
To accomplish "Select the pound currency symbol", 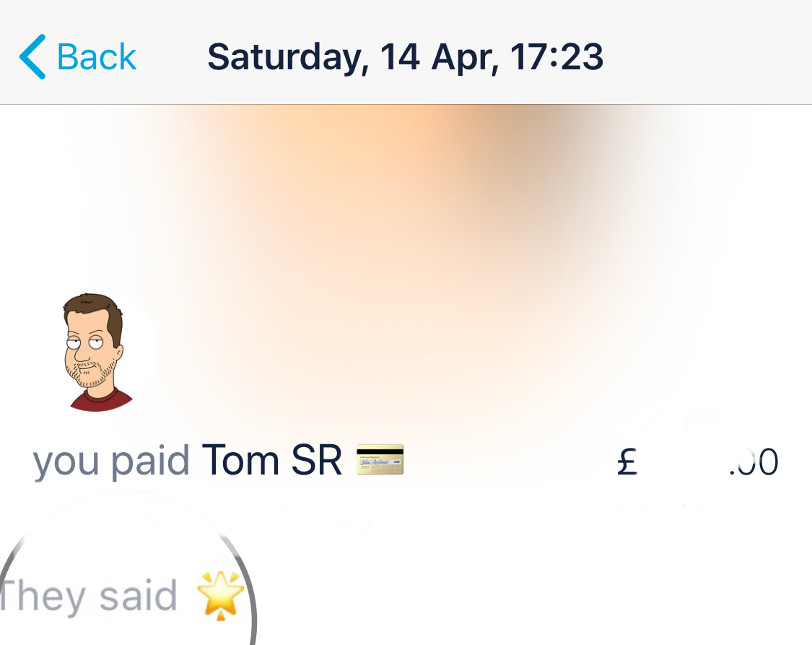I will click(627, 462).
